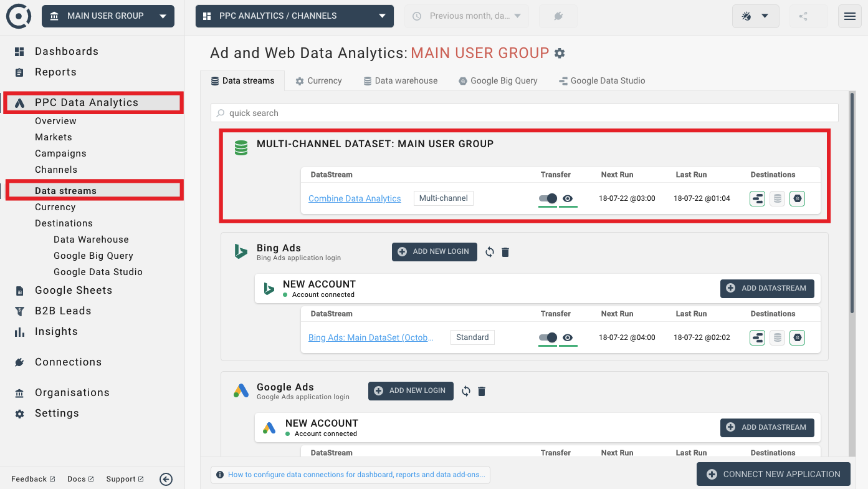Go to Campaigns in the sidebar
The width and height of the screenshot is (868, 489).
[60, 153]
